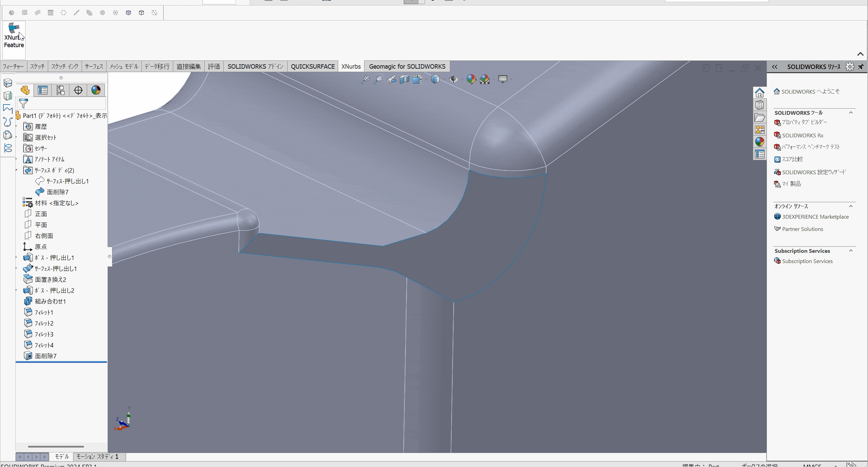This screenshot has height=467, width=868.
Task: Activate the Zoom to Area tool
Action: pos(378,79)
